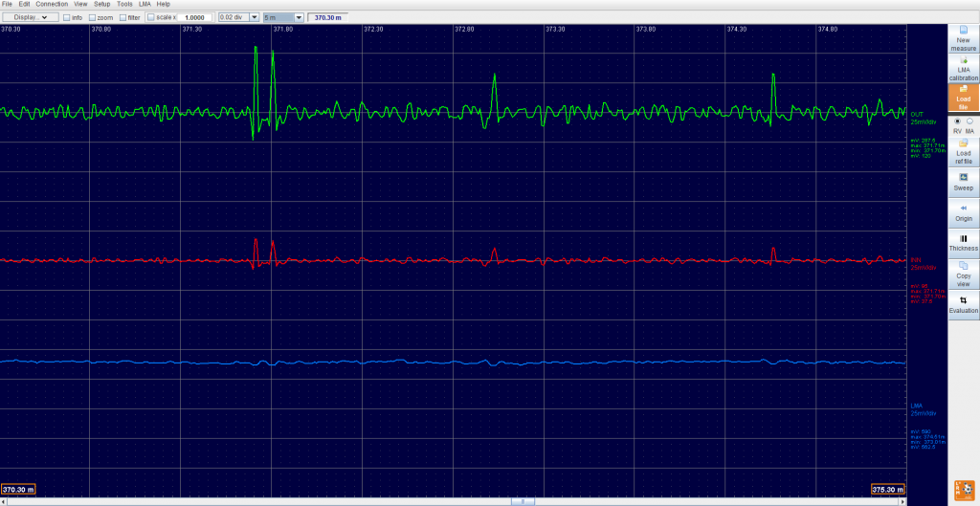Click the orange logo icon at bottom right
This screenshot has width=980, height=506.
tap(963, 488)
